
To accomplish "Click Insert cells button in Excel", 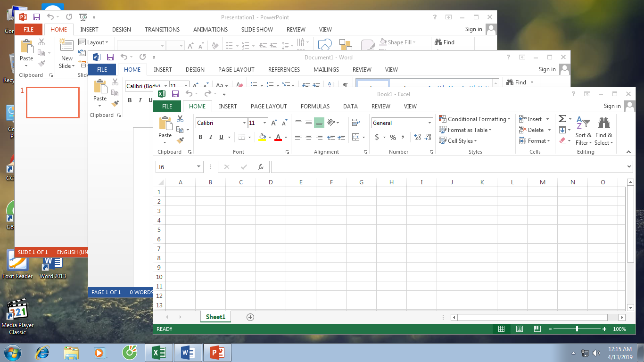I will (531, 119).
